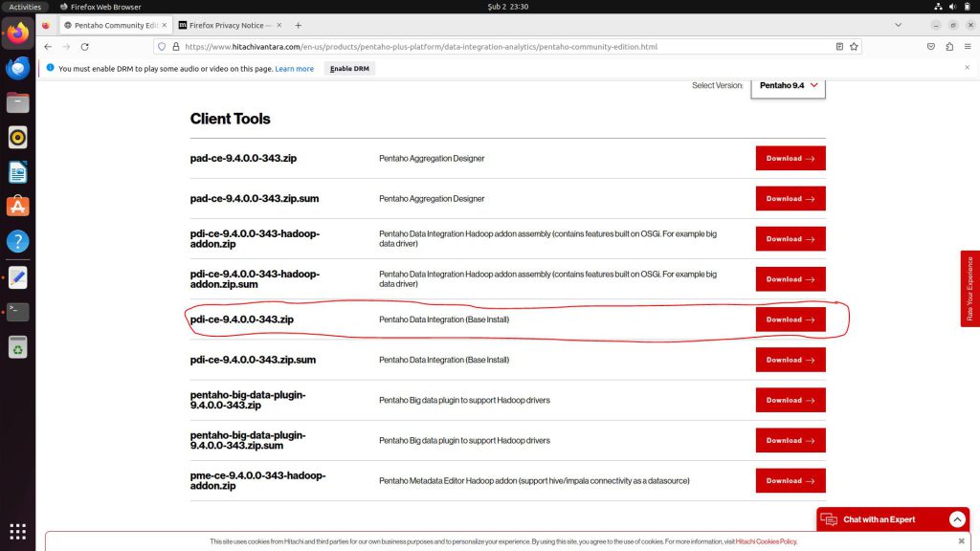The image size is (980, 551).
Task: Click Pentaho Big data plugin description for .zip.sum
Action: (x=464, y=440)
